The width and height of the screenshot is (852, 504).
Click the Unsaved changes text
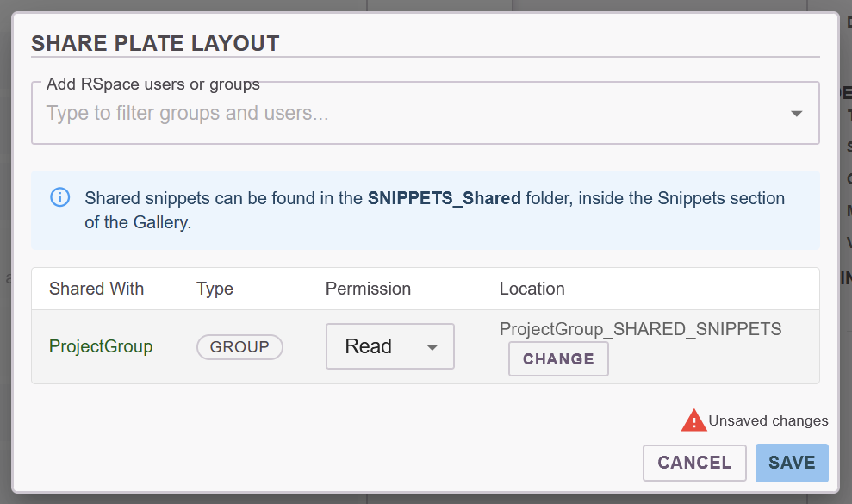coord(768,420)
